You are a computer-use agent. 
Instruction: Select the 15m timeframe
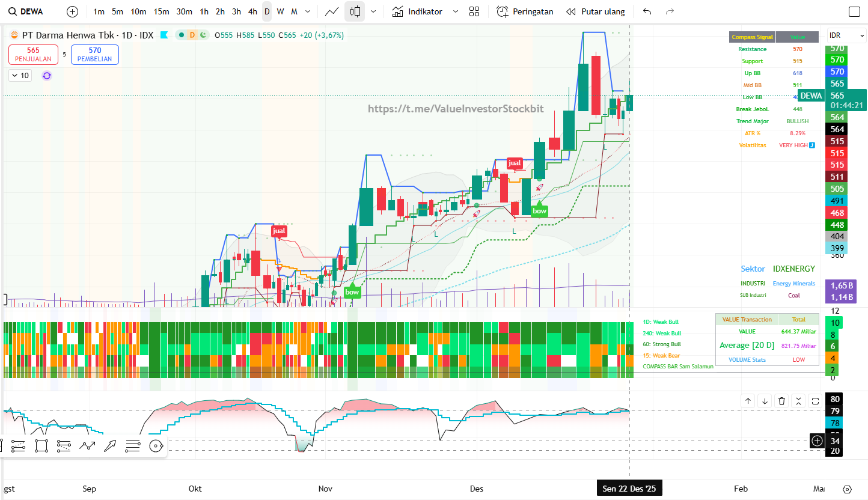tap(161, 11)
